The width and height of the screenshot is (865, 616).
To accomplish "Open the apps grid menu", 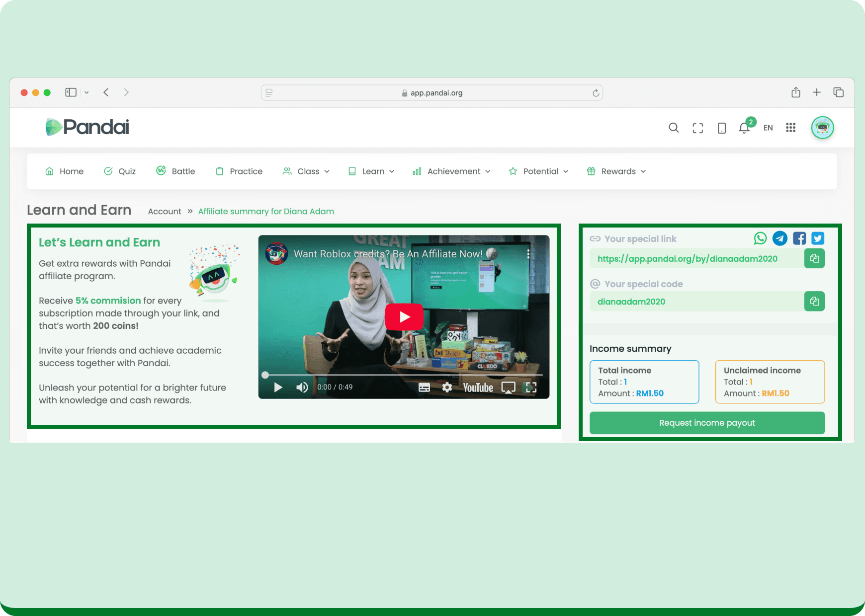I will tap(791, 128).
